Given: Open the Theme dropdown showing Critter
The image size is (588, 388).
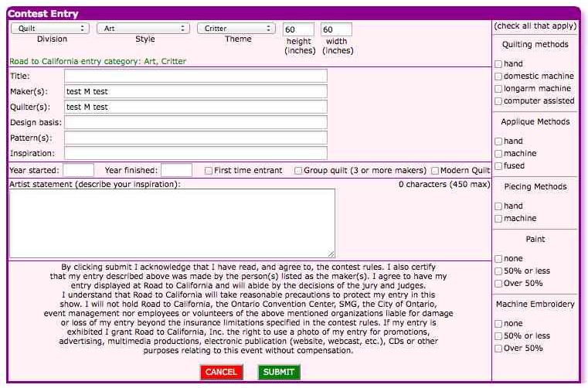Looking at the screenshot, I should 236,29.
